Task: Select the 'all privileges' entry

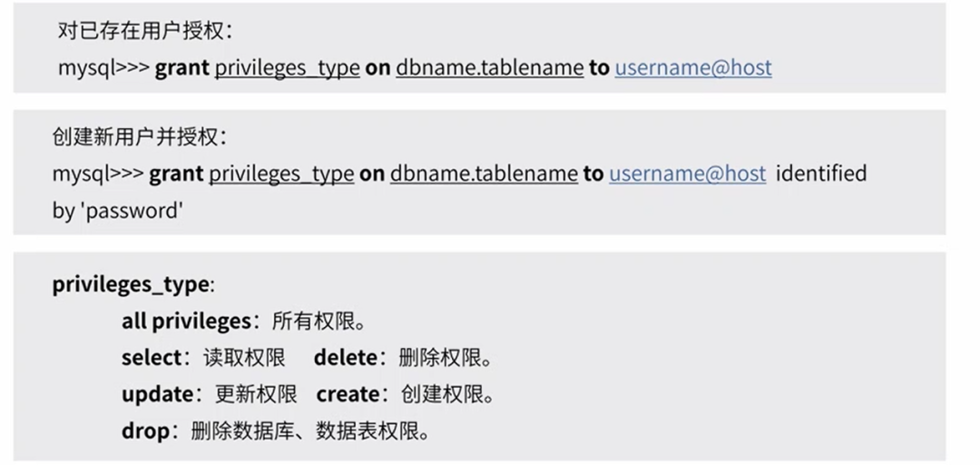Action: click(x=185, y=321)
